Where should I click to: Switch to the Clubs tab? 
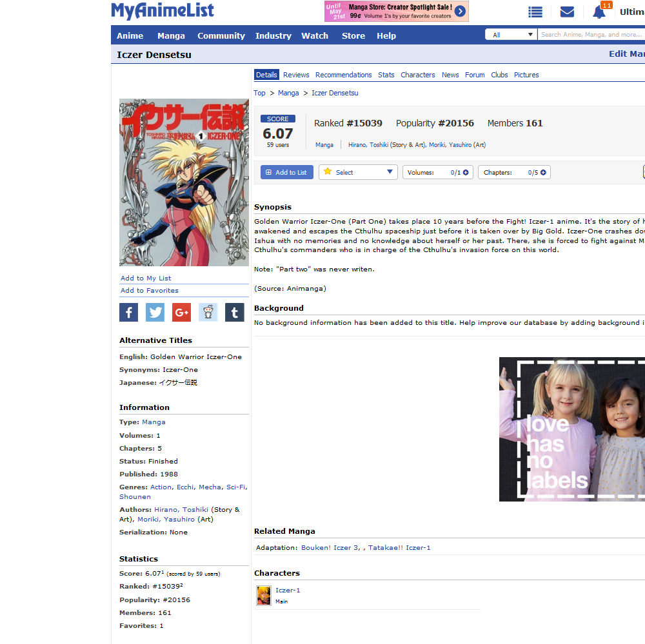499,75
